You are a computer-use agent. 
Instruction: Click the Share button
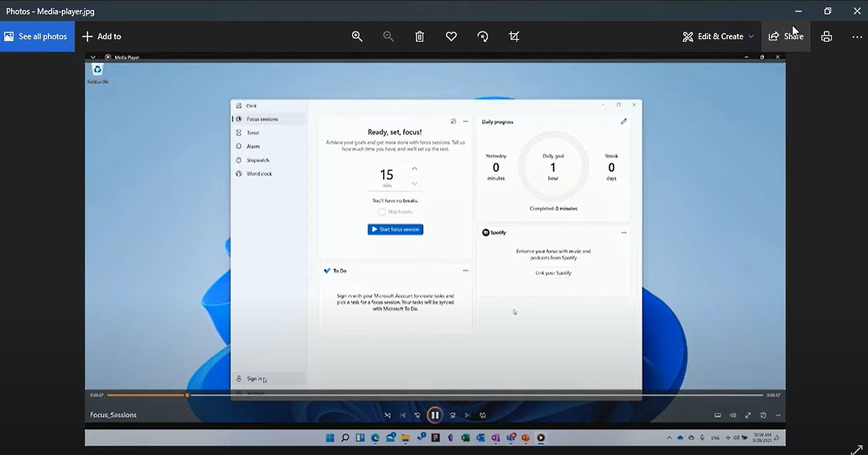[x=786, y=36]
